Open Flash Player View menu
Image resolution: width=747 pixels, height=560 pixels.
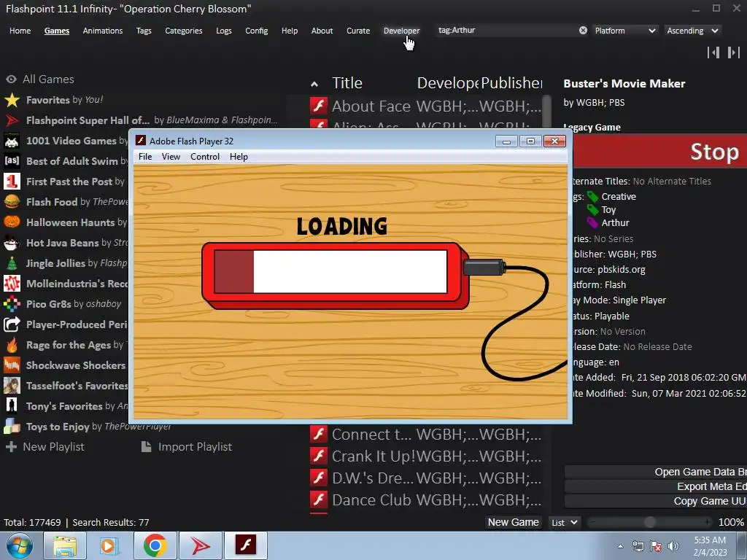(x=171, y=157)
